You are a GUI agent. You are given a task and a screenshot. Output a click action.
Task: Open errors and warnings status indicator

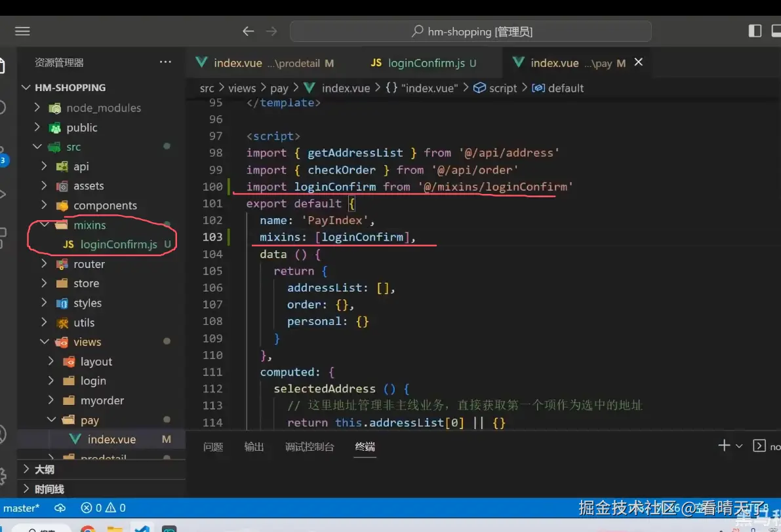coord(103,508)
